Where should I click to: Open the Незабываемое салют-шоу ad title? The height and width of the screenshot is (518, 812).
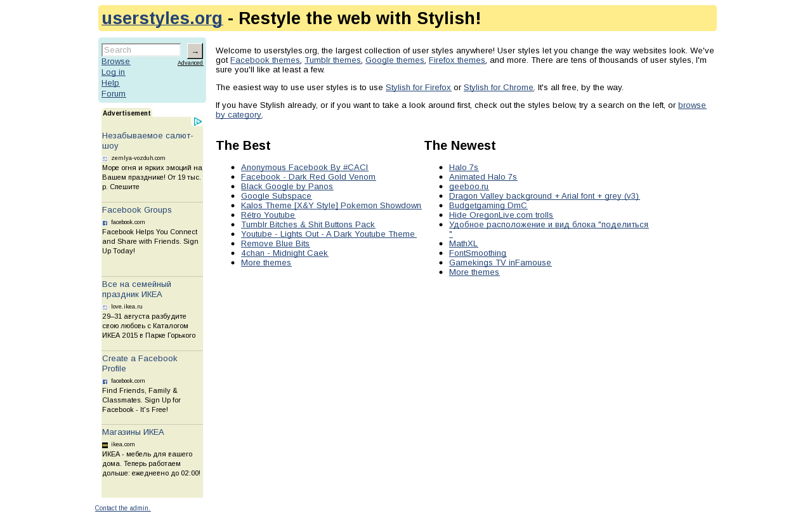pos(148,140)
